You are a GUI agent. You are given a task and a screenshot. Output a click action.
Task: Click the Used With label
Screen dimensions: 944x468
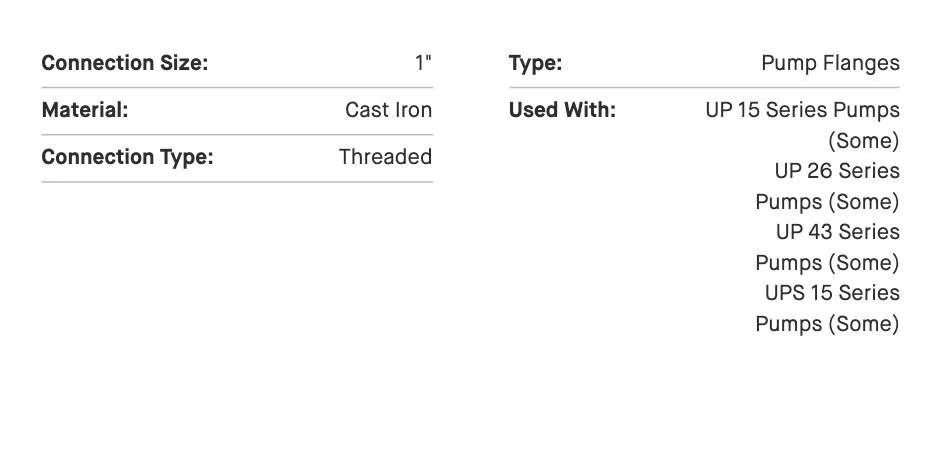[562, 110]
